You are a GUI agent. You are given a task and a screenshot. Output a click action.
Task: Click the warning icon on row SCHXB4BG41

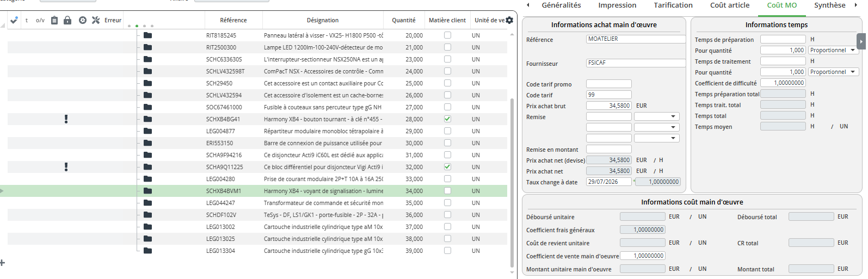(66, 119)
